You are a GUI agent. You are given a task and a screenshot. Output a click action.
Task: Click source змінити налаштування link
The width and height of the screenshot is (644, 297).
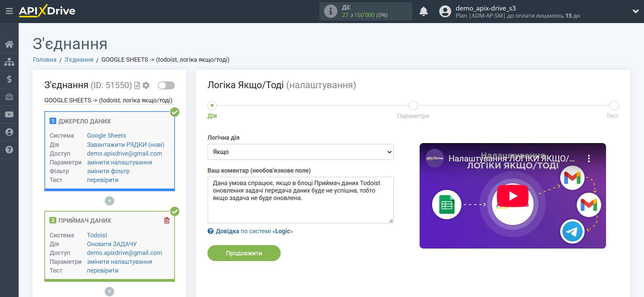pos(120,162)
